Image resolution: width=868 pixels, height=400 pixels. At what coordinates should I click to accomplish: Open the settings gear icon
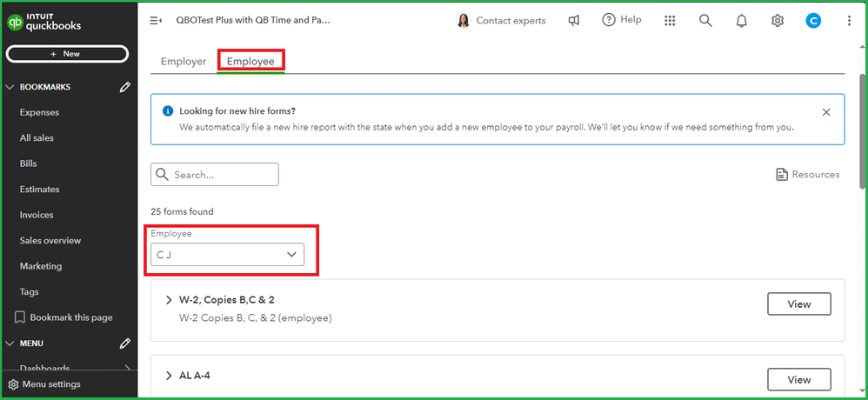778,20
